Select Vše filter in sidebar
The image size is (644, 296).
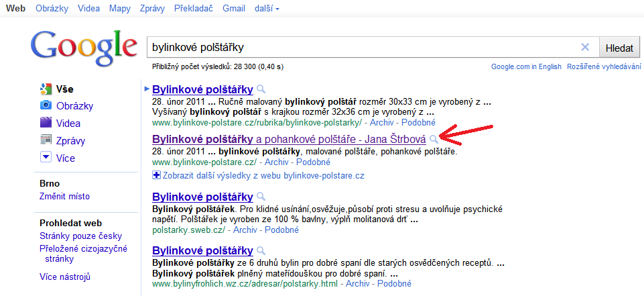pos(65,89)
